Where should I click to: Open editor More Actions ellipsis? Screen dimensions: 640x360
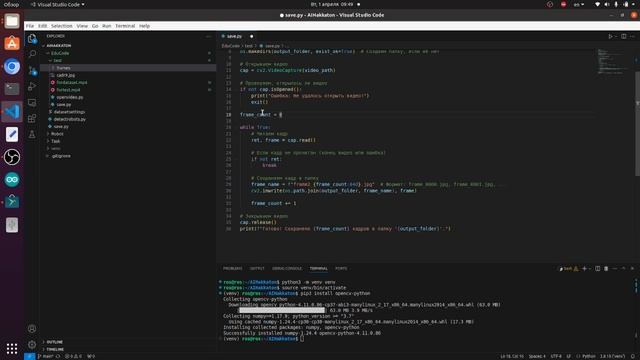pyautogui.click(x=632, y=36)
